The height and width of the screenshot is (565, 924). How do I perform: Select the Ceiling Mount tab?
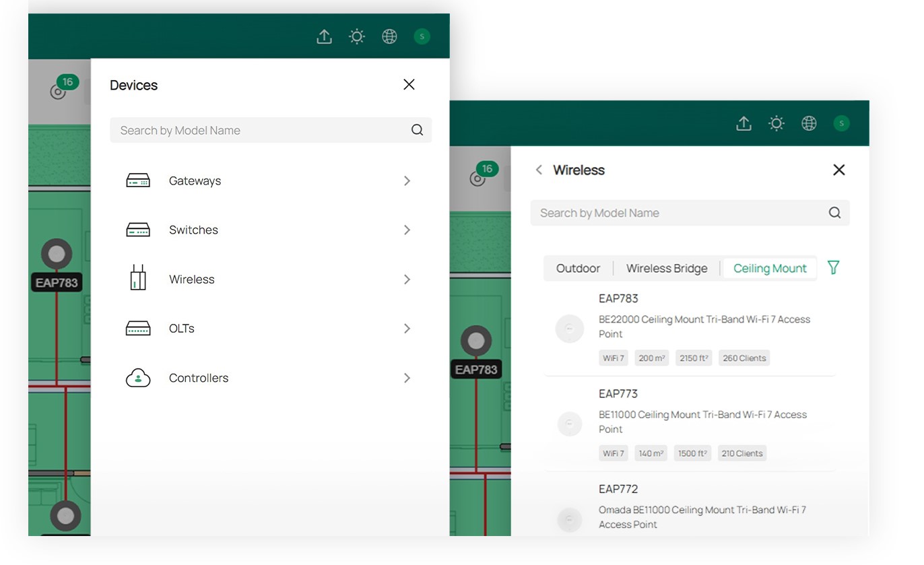point(769,269)
